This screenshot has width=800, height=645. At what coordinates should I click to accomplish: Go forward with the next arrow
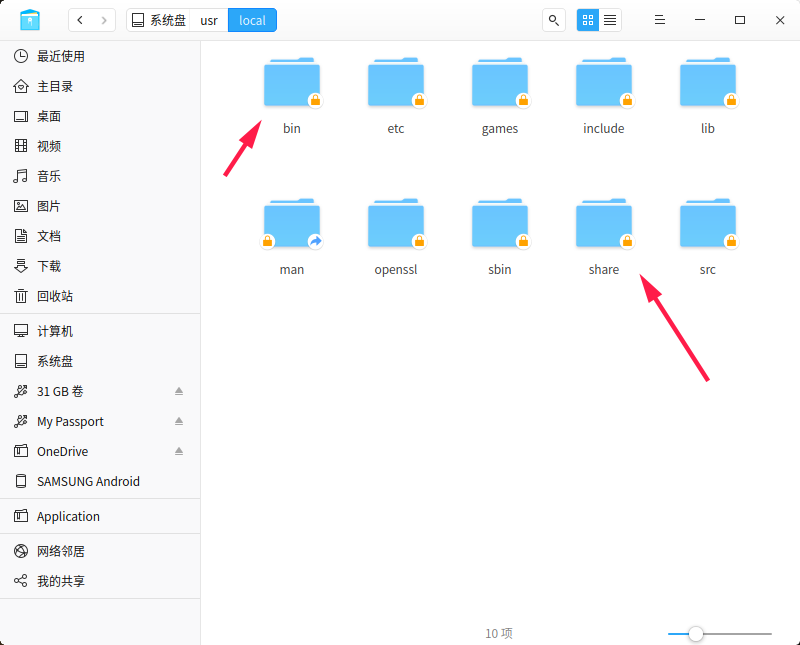104,20
